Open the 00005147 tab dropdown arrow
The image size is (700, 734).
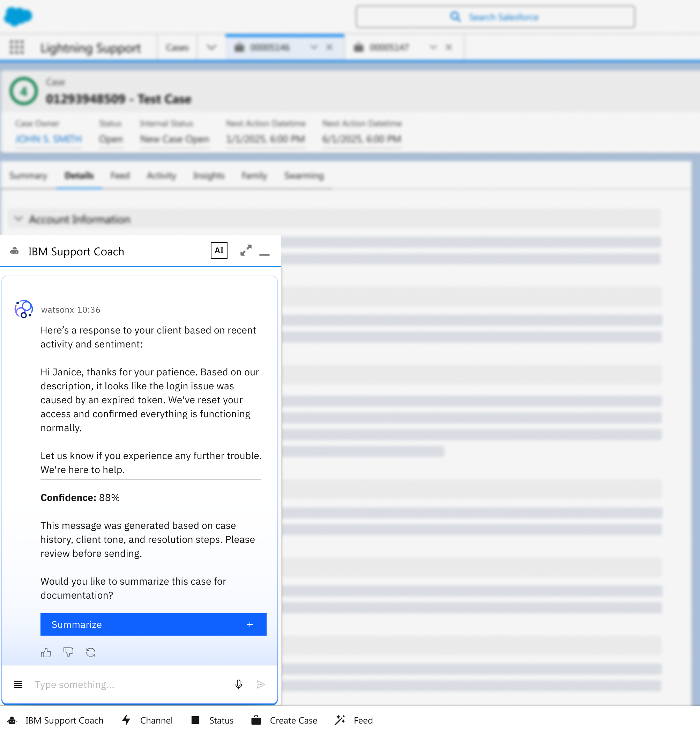(433, 47)
